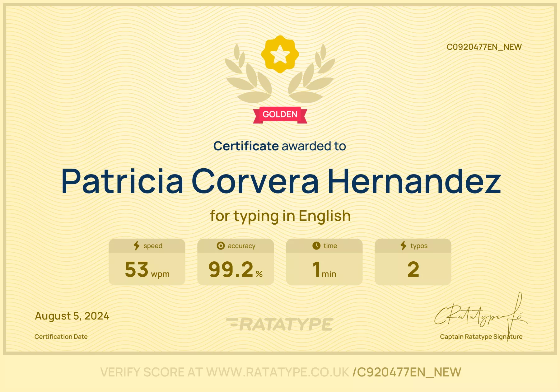
Task: Click the speed lightning bolt icon
Action: pyautogui.click(x=137, y=246)
